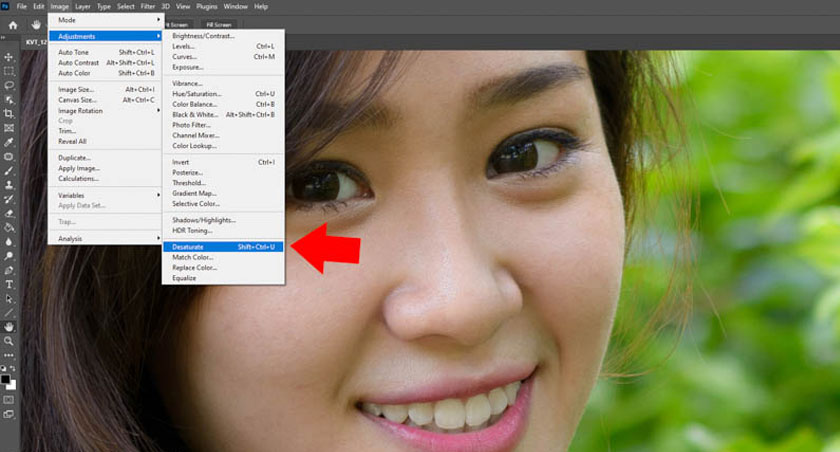Open the Plugins menu
This screenshot has height=452, width=840.
click(x=207, y=6)
